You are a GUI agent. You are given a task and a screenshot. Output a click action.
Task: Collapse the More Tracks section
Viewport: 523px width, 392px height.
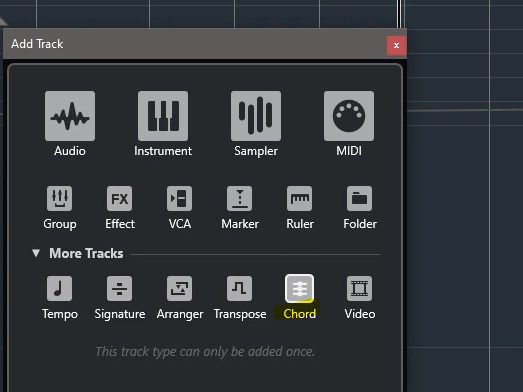(x=36, y=253)
